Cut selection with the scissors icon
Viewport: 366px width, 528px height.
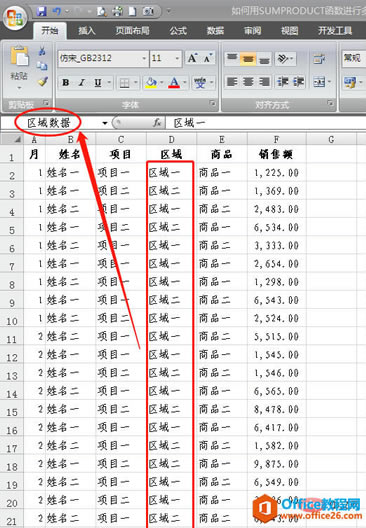42,51
